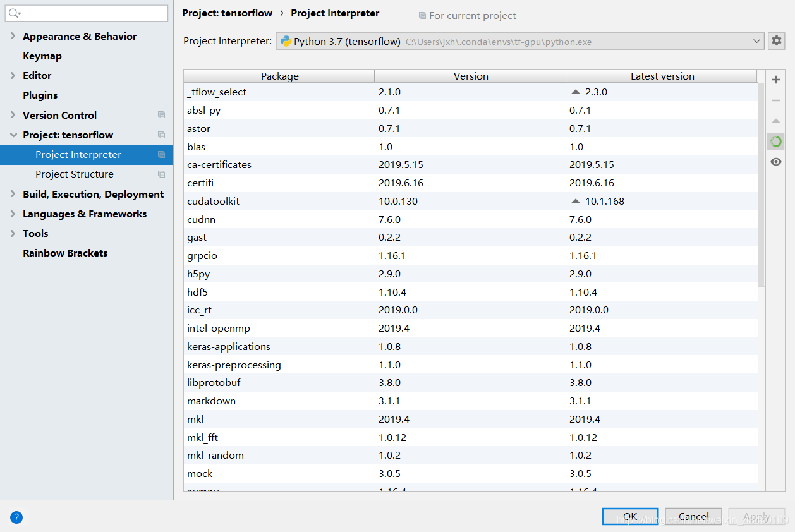Click the upgrade package up-arrow icon
Image resolution: width=795 pixels, height=532 pixels.
[x=776, y=121]
